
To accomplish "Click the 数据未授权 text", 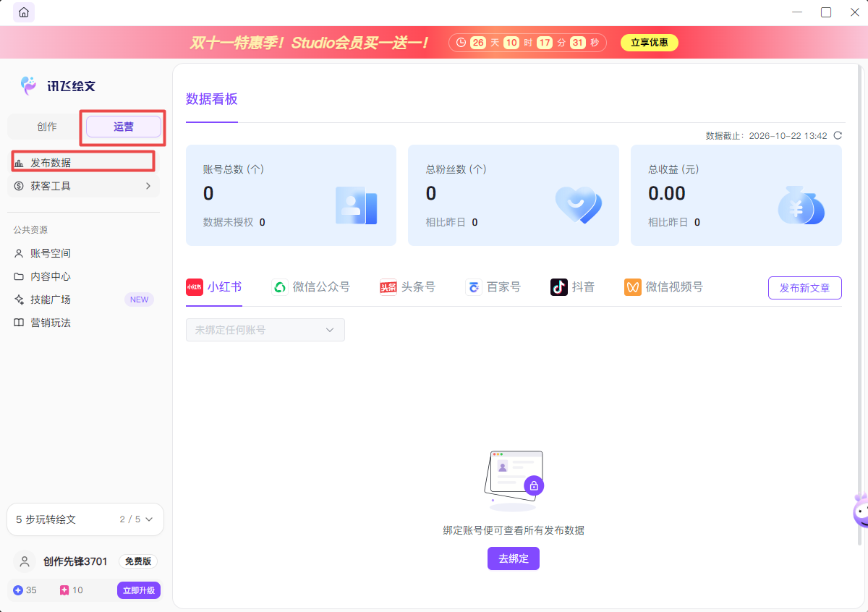I will coord(229,222).
